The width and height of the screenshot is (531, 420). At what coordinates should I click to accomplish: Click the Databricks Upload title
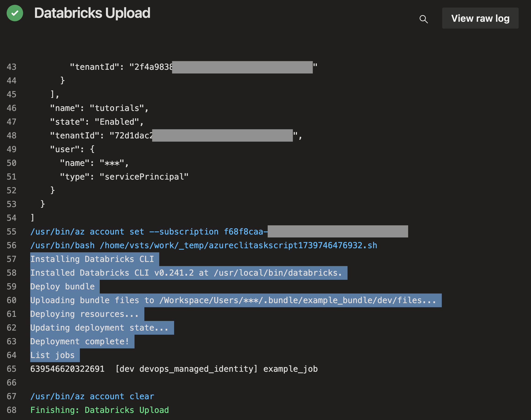coord(92,13)
